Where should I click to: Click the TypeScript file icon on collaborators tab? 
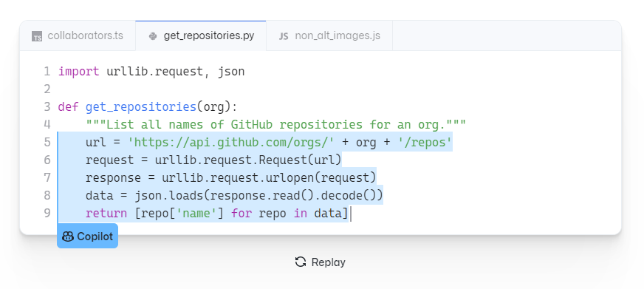coord(37,36)
